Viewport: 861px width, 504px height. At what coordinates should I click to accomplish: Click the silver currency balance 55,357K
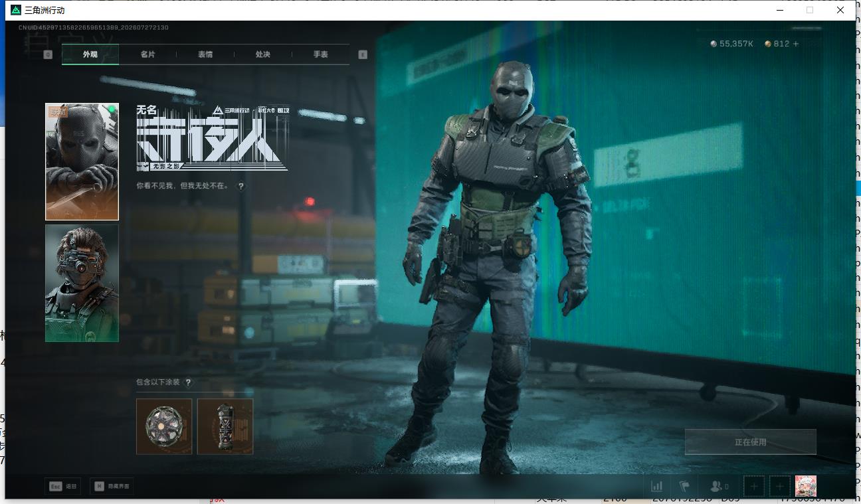tap(732, 44)
